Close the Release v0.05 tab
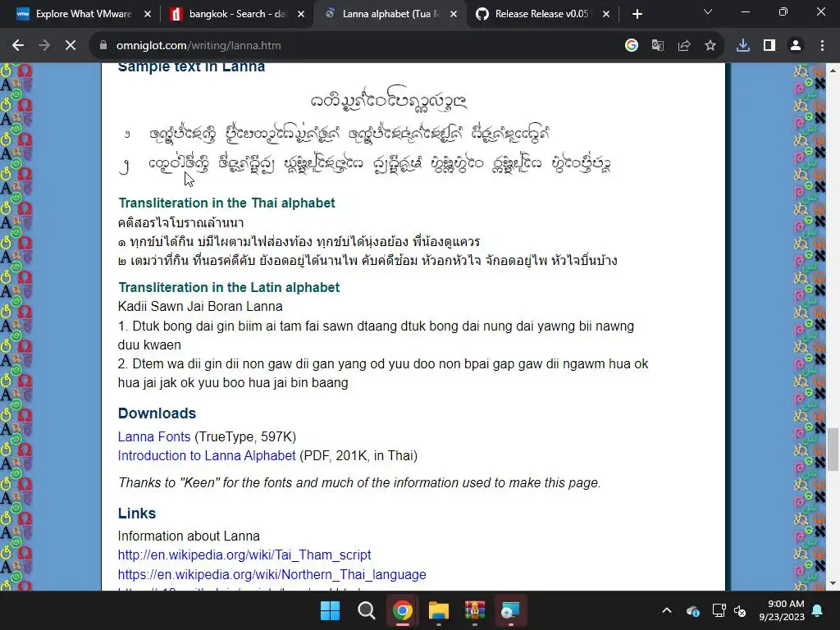840x630 pixels. 606,14
